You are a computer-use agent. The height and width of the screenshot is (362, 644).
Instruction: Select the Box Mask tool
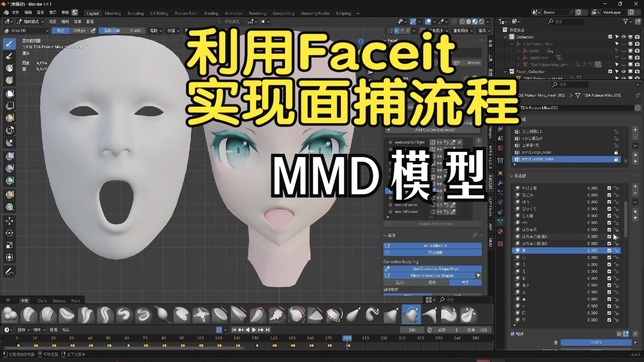(x=10, y=94)
